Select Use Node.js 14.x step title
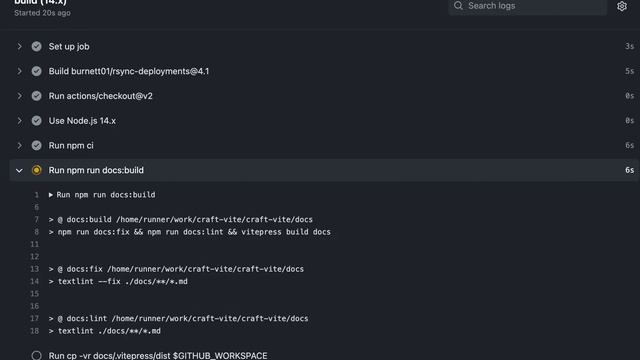Image resolution: width=640 pixels, height=360 pixels. coord(82,121)
